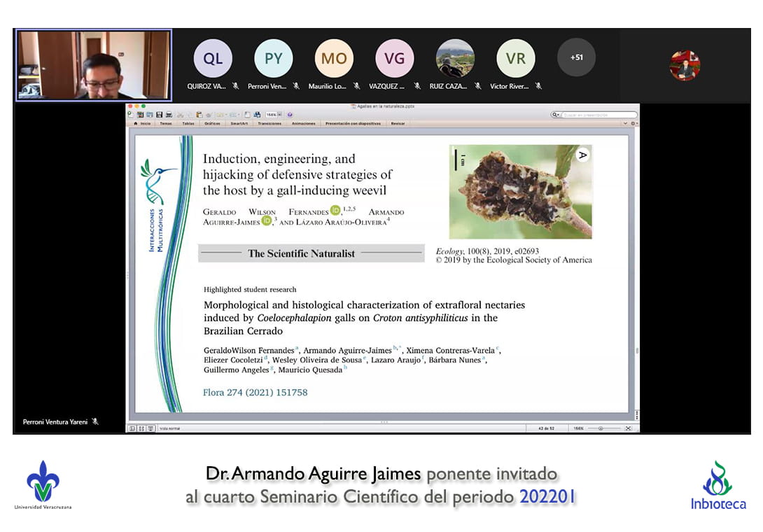This screenshot has width=763, height=532.
Task: Click fit-to-window icon beside zoom slider
Action: click(628, 428)
